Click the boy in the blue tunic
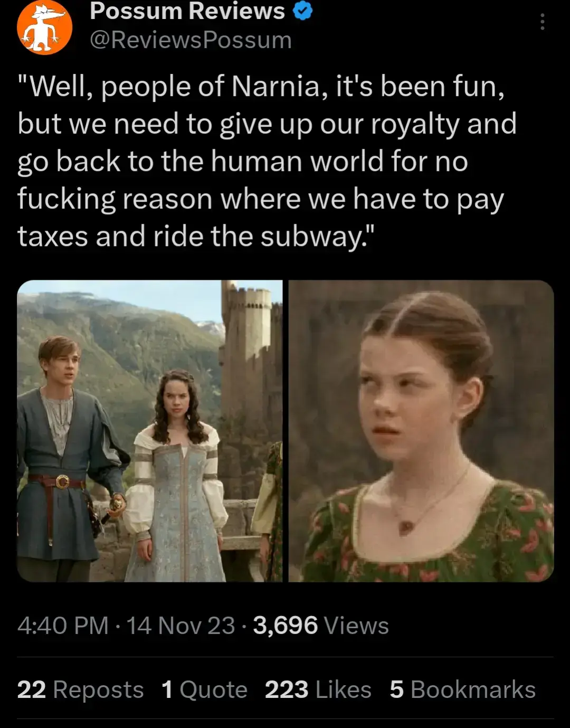This screenshot has width=570, height=728. point(66,454)
